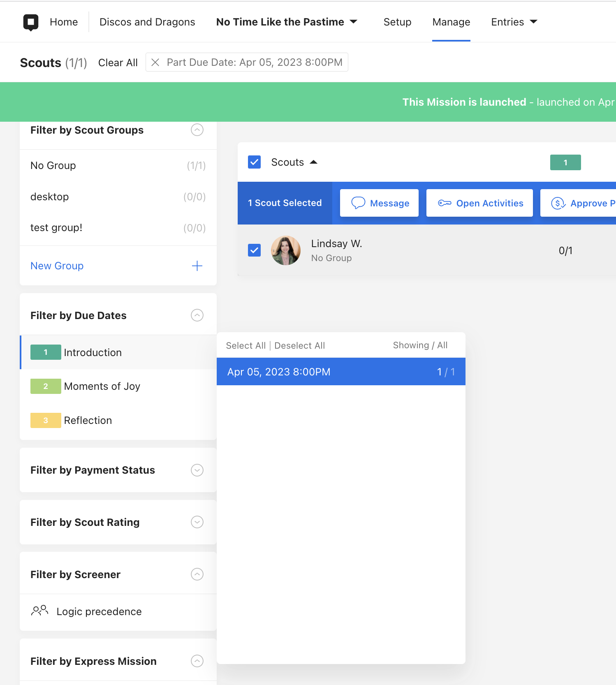Click the Logic precedence people icon
Screen dimensions: 616x685
pyautogui.click(x=39, y=611)
